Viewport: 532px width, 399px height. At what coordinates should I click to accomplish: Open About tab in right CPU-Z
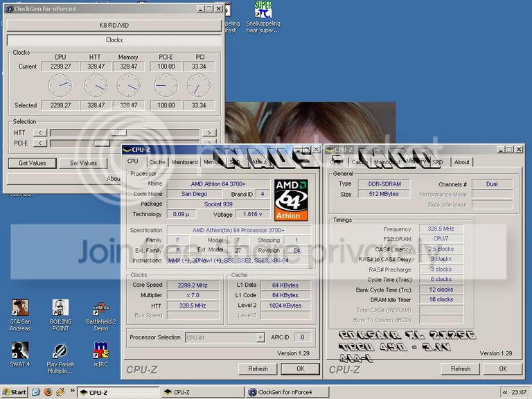[x=462, y=162]
